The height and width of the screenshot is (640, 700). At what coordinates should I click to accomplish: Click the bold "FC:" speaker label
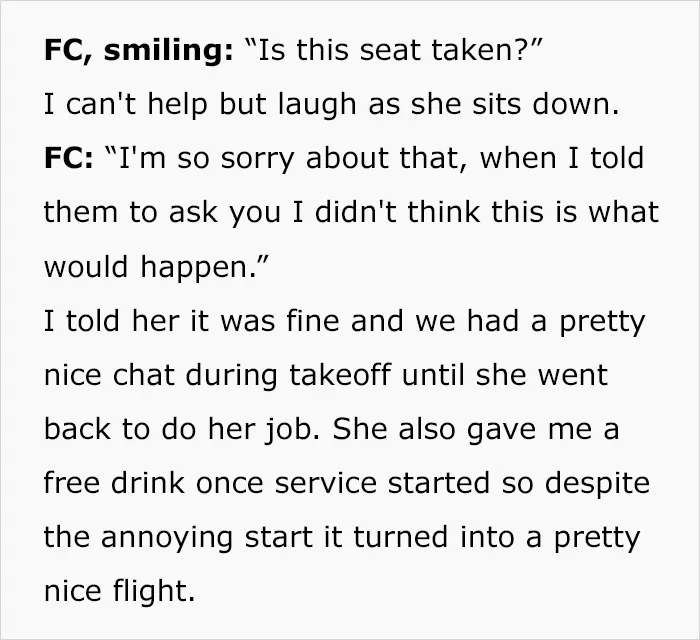click(x=69, y=158)
